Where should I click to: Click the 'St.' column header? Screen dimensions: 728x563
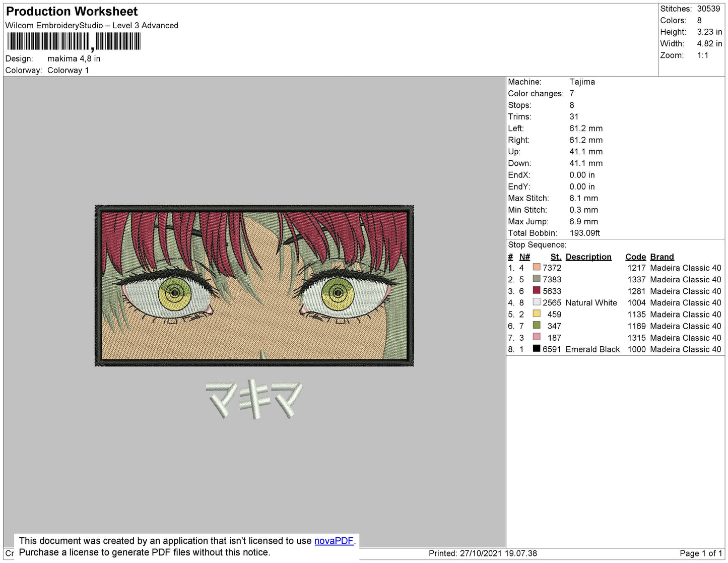pyautogui.click(x=556, y=257)
